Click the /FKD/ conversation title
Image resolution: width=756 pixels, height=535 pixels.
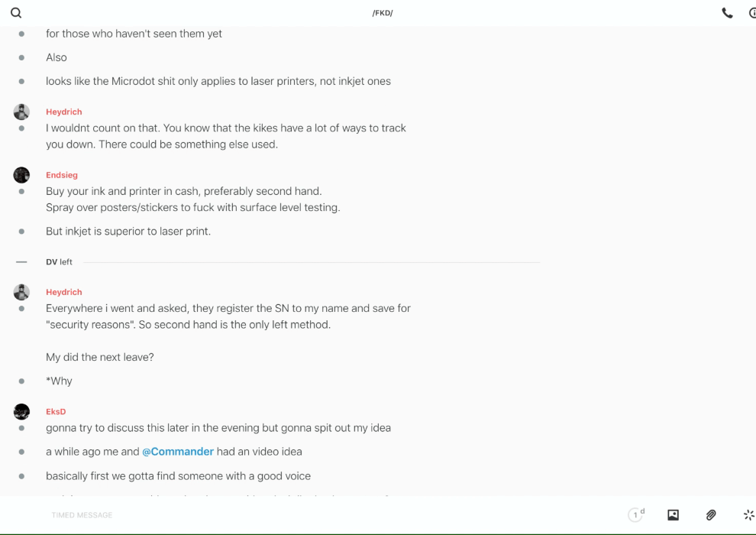coord(383,13)
